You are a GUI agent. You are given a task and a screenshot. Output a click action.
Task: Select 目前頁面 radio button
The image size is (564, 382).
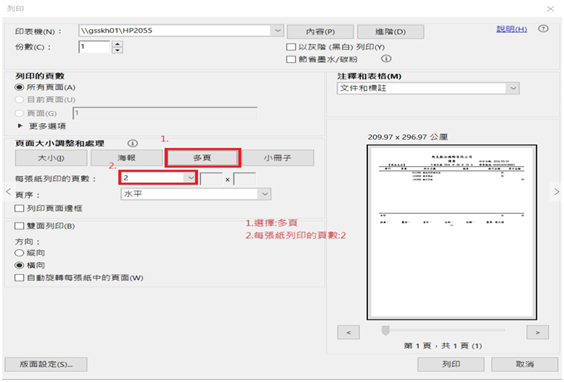pos(19,100)
